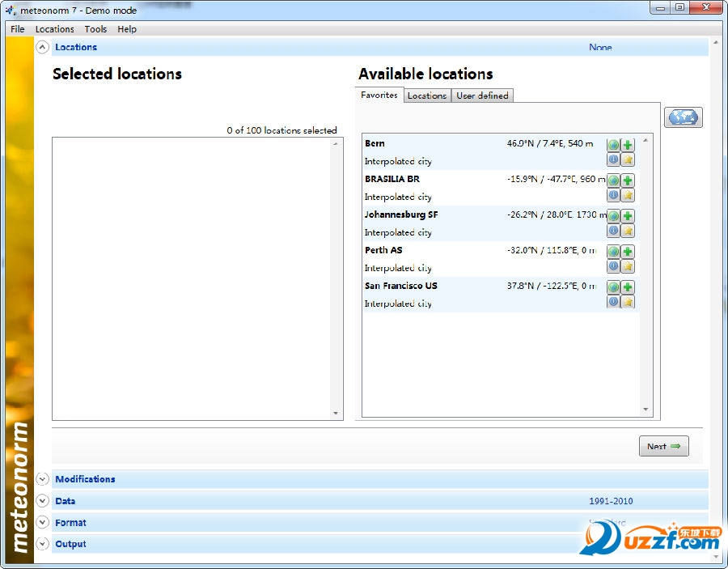Viewport: 728px width, 569px height.
Task: Open the File menu
Action: point(18,29)
